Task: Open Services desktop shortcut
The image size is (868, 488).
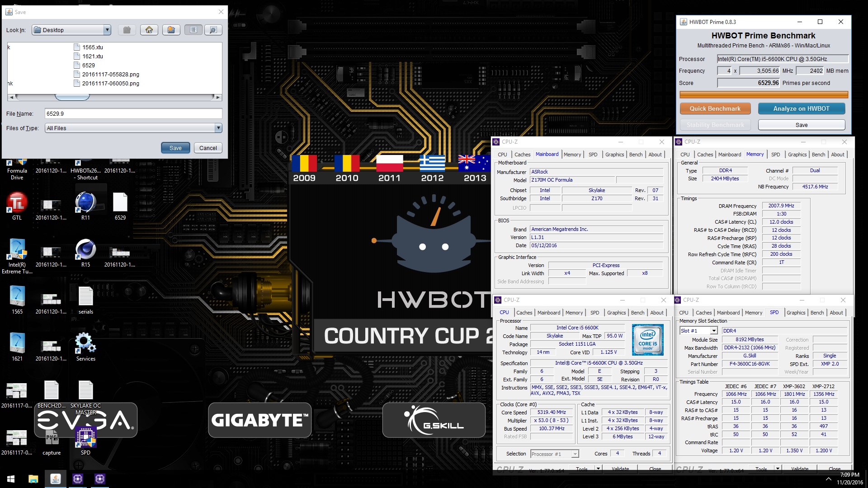Action: [x=86, y=347]
